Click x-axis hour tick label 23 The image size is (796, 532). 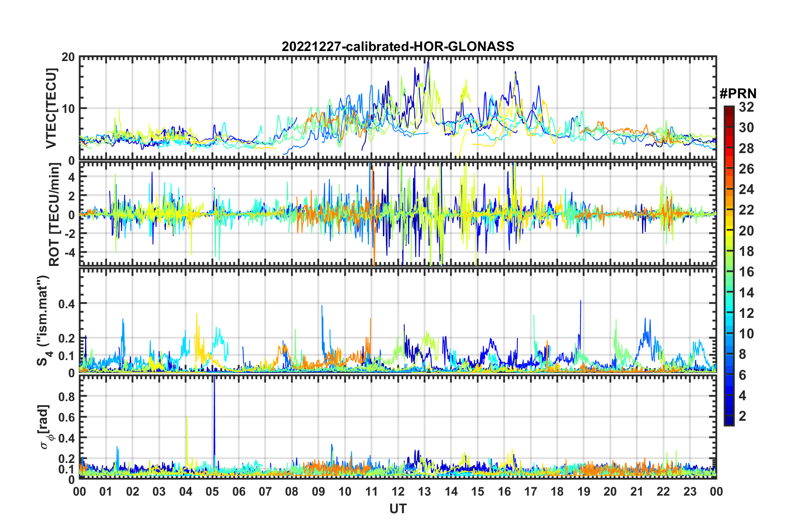click(690, 491)
